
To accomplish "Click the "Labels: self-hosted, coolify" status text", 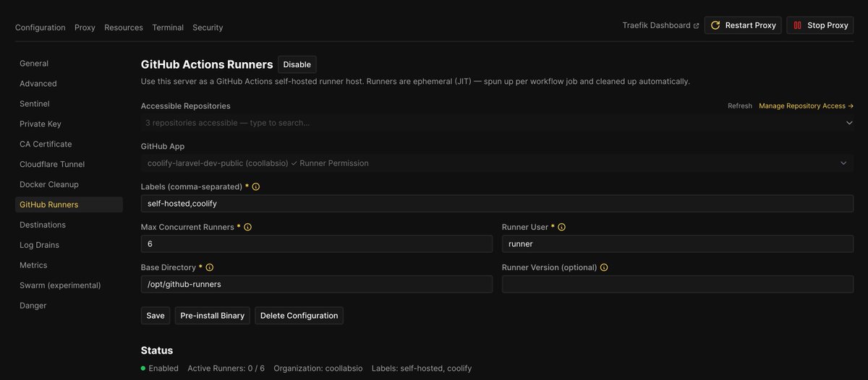I will click(422, 368).
